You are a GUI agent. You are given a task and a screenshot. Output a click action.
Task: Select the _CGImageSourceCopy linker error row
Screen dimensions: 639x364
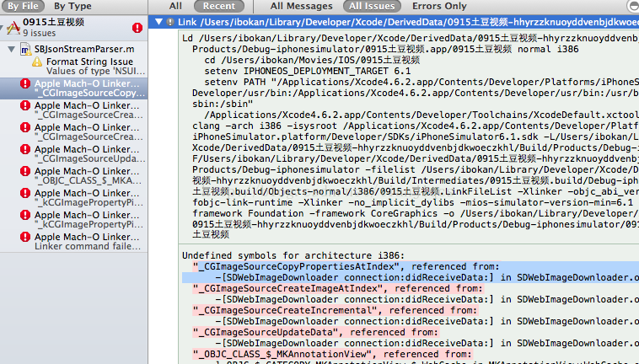pyautogui.click(x=73, y=88)
